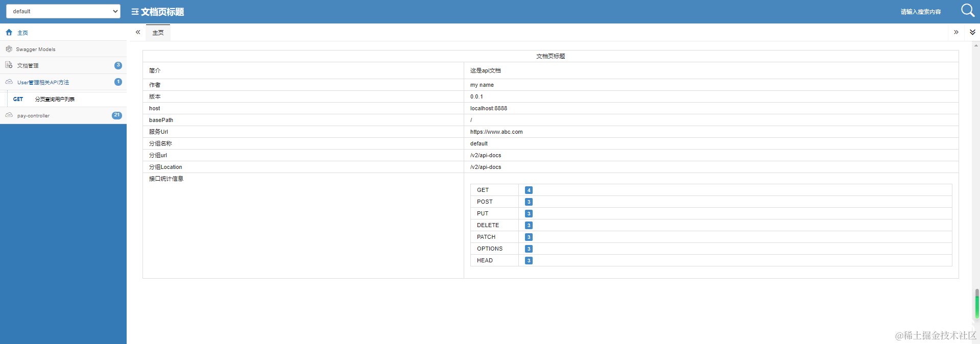Image resolution: width=980 pixels, height=344 pixels.
Task: Click the home icon in the sidebar
Action: (x=9, y=32)
